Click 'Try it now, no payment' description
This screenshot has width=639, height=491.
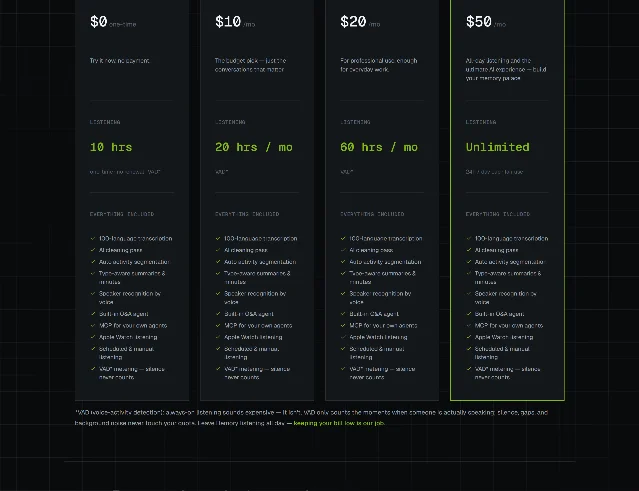tap(119, 61)
